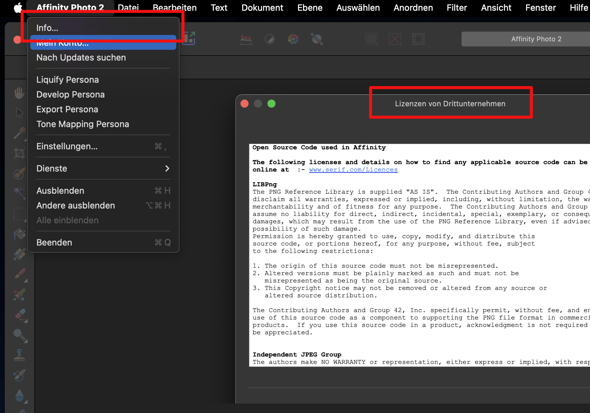Click 'Open Source Code used in Affinity' heading
The image size is (590, 413).
tap(319, 147)
